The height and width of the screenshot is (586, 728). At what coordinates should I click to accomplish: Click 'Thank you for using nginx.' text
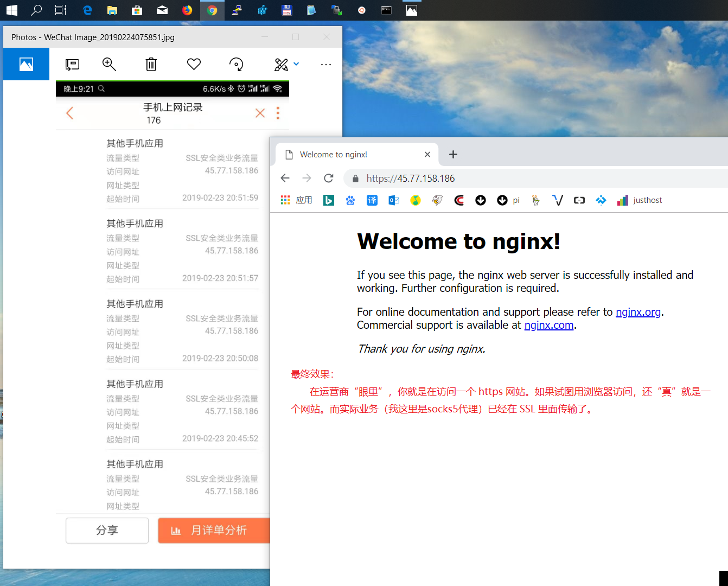point(421,349)
